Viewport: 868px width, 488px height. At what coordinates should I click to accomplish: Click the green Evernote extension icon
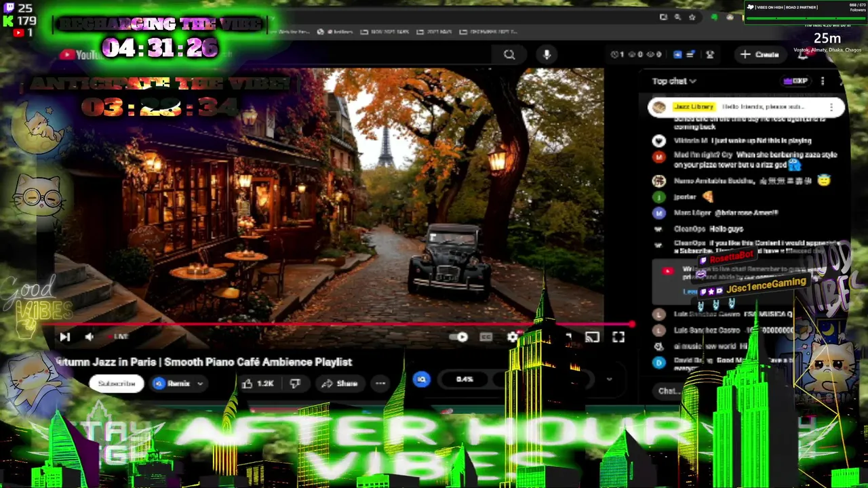coord(714,17)
